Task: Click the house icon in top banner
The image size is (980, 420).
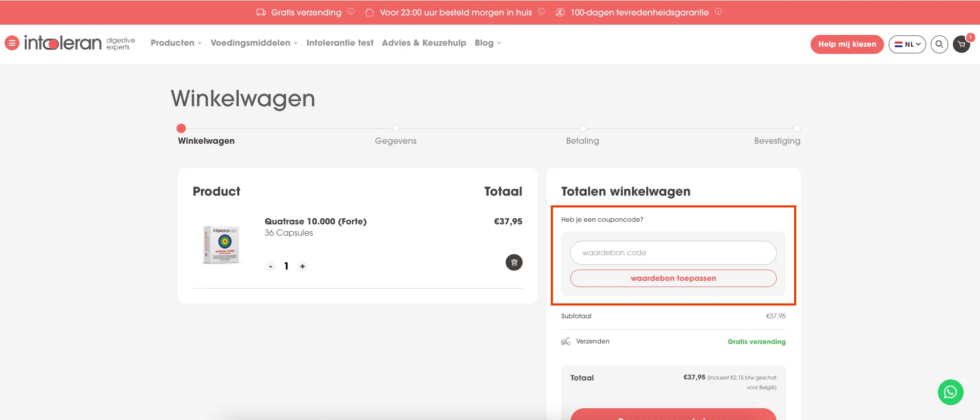Action: tap(369, 12)
